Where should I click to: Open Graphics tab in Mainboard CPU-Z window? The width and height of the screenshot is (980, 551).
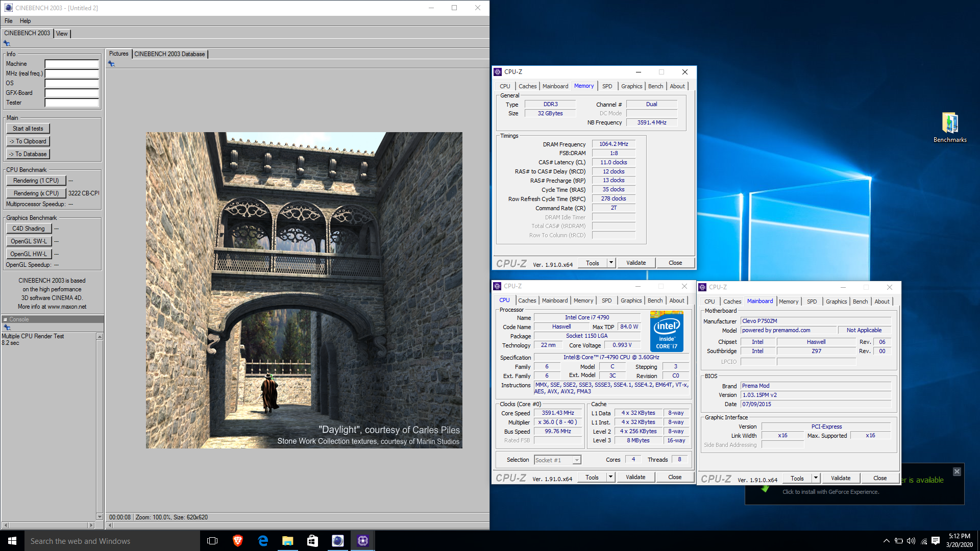pos(836,302)
